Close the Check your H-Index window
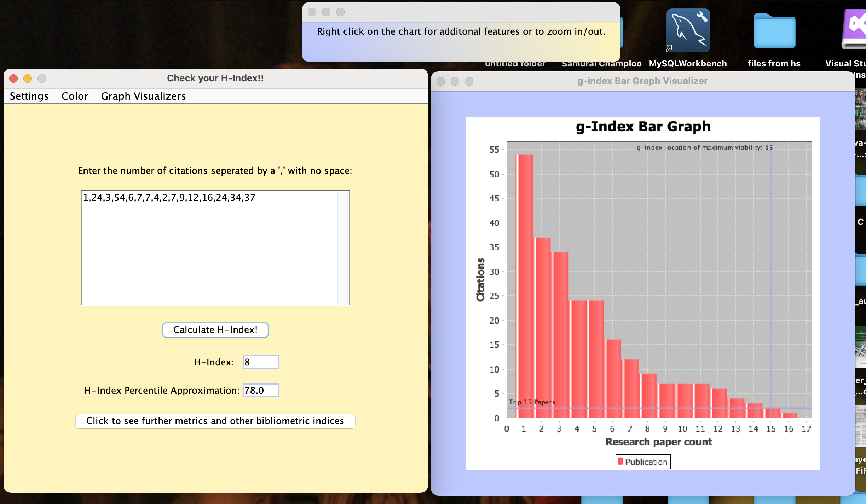This screenshot has width=866, height=504. (x=13, y=78)
